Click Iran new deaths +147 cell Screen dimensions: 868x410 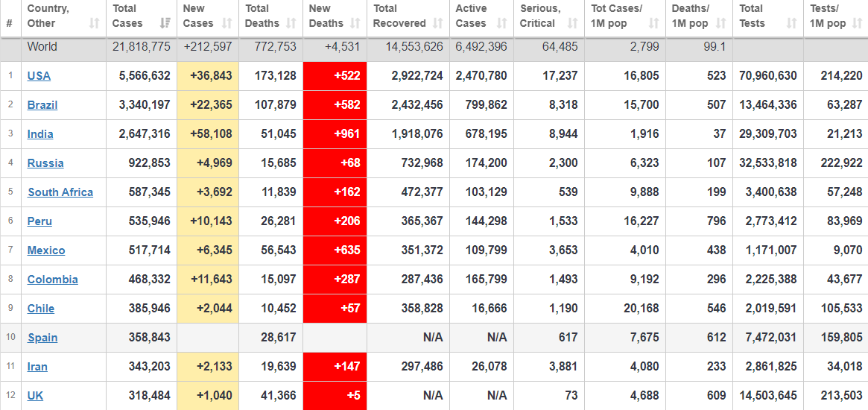[335, 367]
